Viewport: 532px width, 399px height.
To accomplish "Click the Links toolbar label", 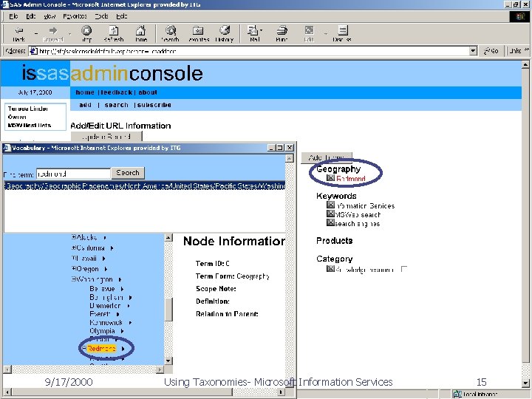I will pyautogui.click(x=515, y=51).
